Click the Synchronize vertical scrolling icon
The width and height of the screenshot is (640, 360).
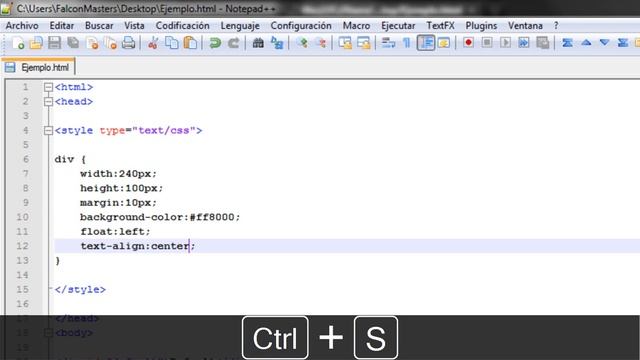(x=345, y=42)
